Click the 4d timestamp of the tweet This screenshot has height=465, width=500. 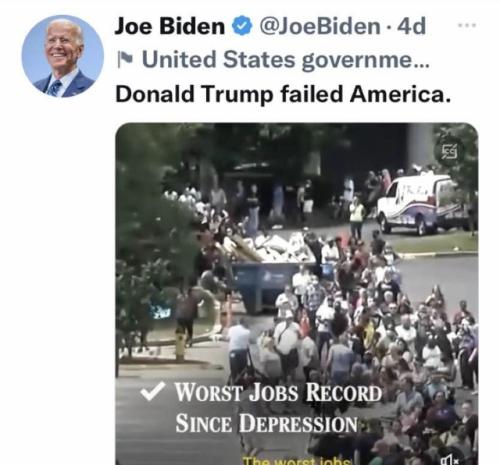tap(411, 26)
